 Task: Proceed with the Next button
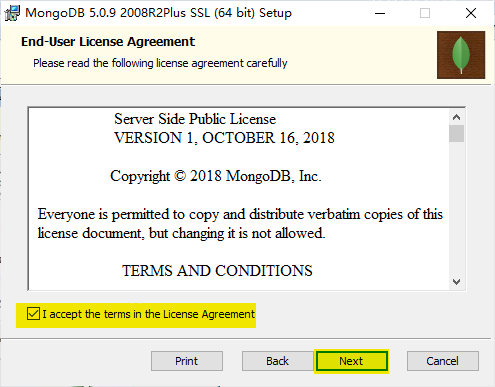(351, 361)
